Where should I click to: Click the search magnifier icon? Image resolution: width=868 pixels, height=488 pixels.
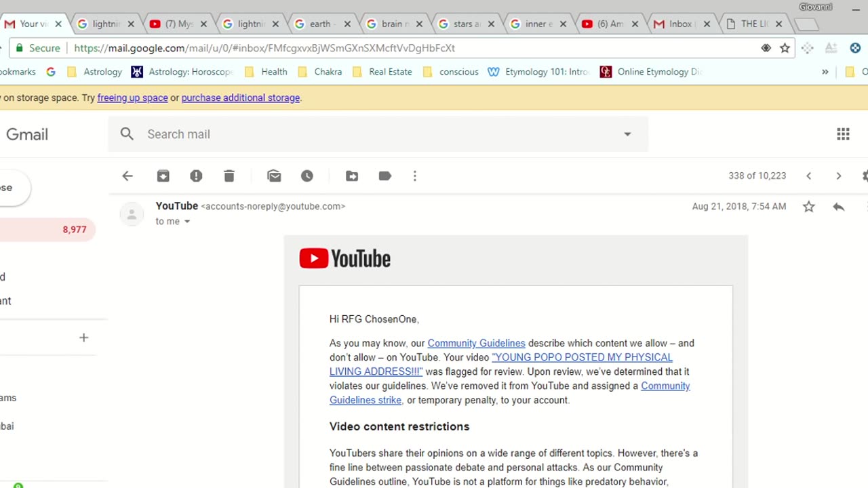[x=127, y=134]
